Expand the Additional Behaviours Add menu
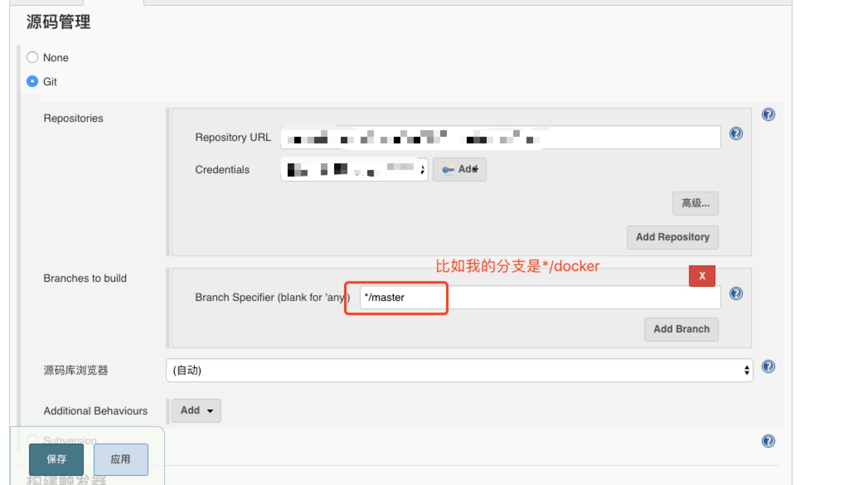868x485 pixels. point(196,410)
